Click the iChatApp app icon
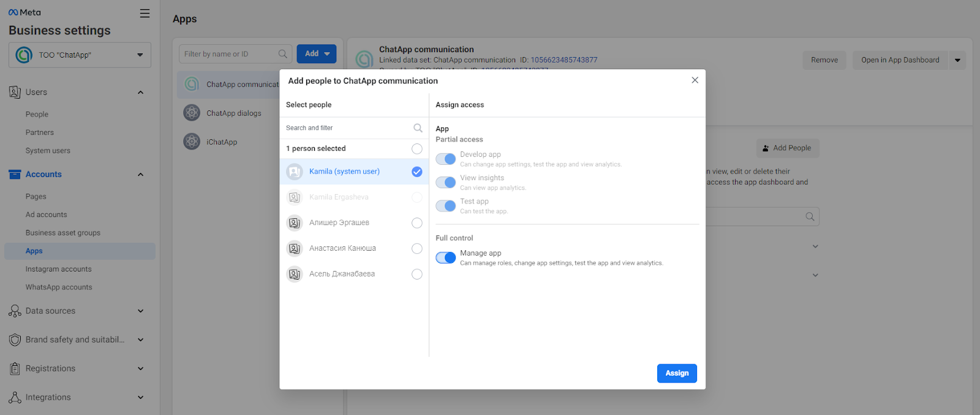Image resolution: width=980 pixels, height=415 pixels. coord(192,142)
